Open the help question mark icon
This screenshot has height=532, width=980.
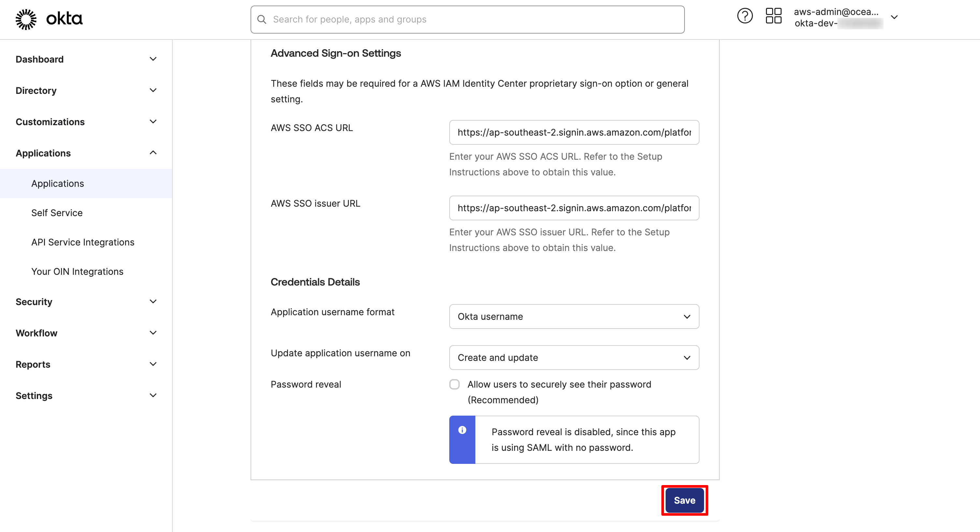[745, 16]
